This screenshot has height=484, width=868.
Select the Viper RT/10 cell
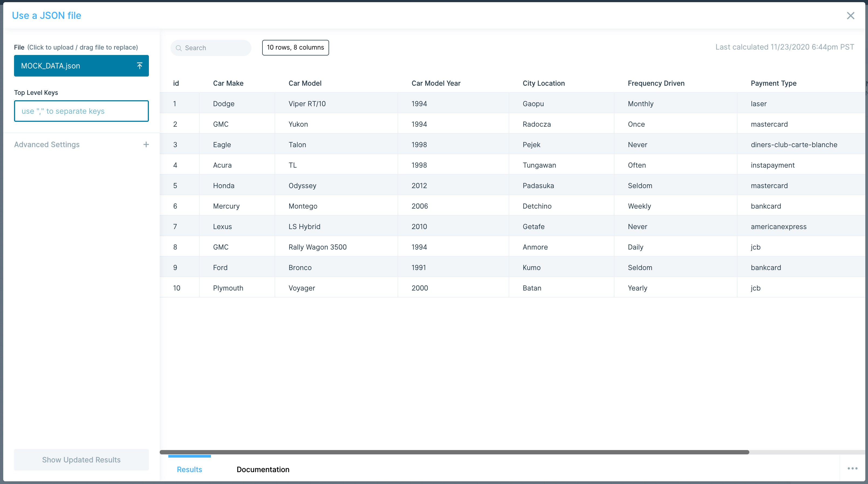pyautogui.click(x=336, y=103)
